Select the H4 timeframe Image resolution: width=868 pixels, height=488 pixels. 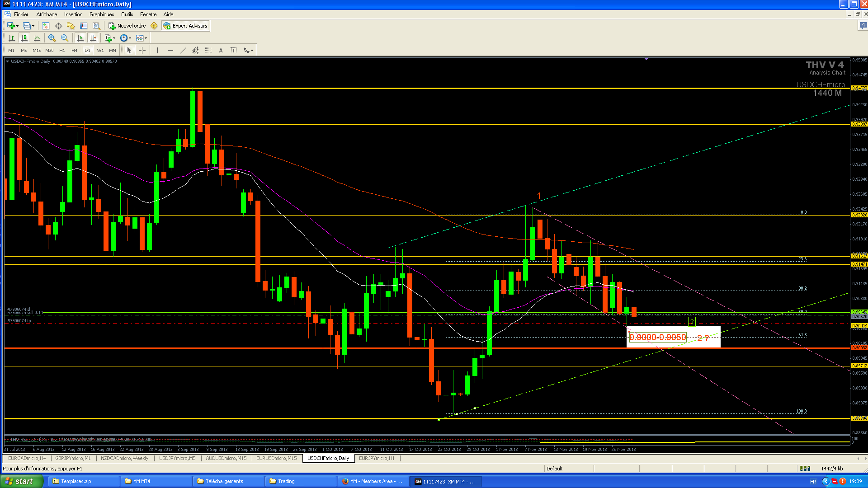coord(75,50)
